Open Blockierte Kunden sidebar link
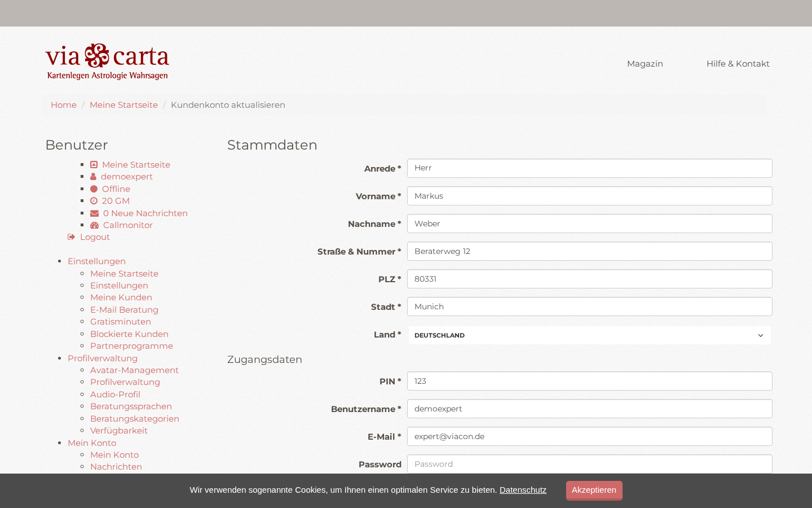812x508 pixels. [129, 334]
